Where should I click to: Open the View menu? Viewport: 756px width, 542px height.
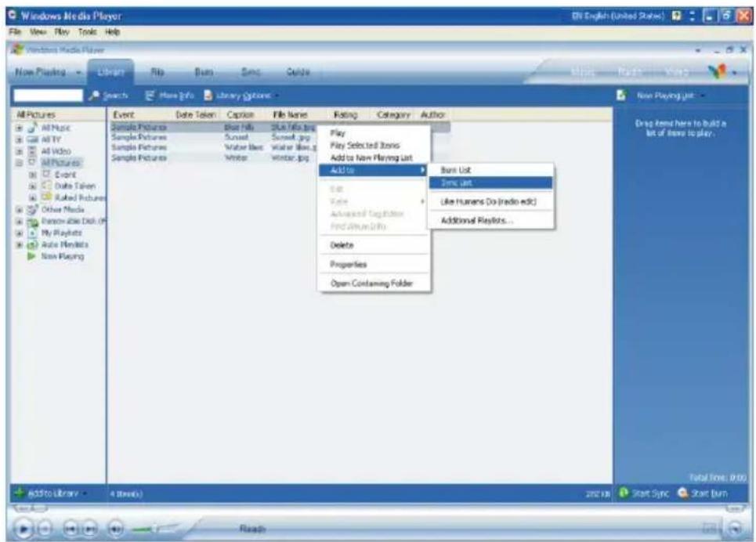[38, 32]
